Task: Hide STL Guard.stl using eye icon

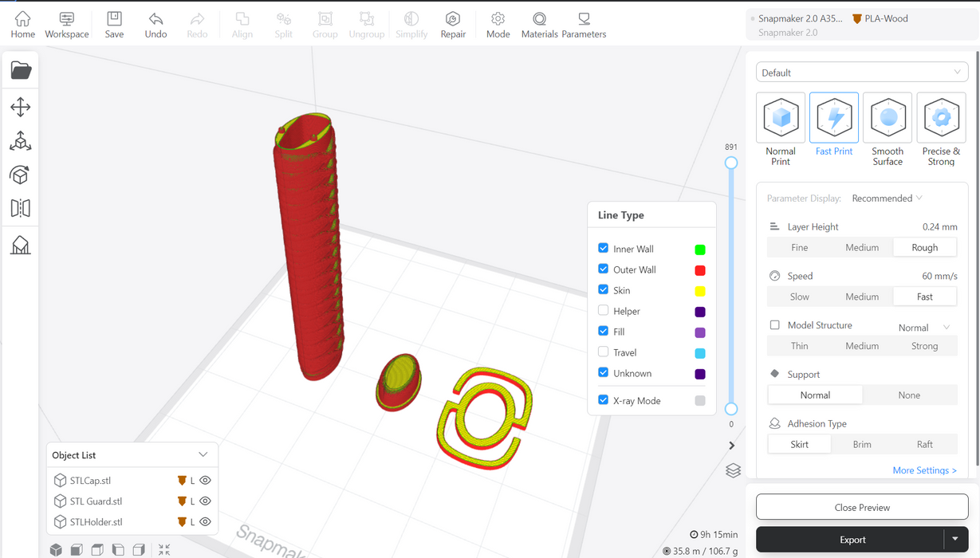Action: click(x=205, y=501)
